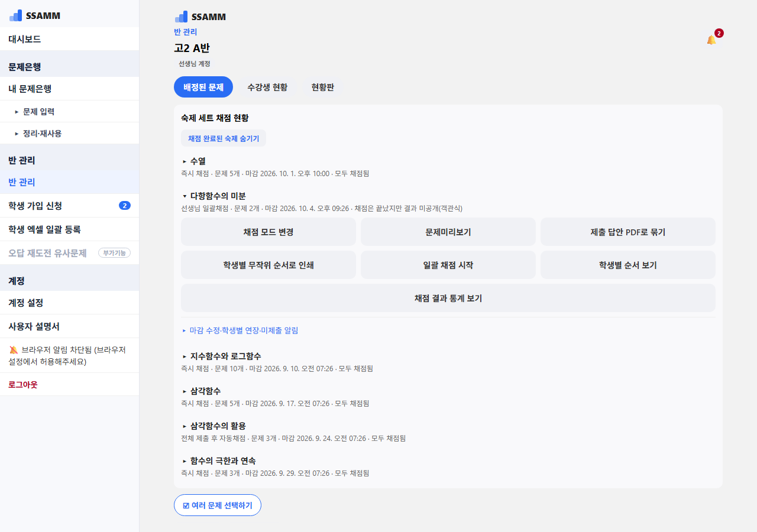Expand the 삼각함수의 활용 set
This screenshot has height=532, width=757.
pos(213,426)
